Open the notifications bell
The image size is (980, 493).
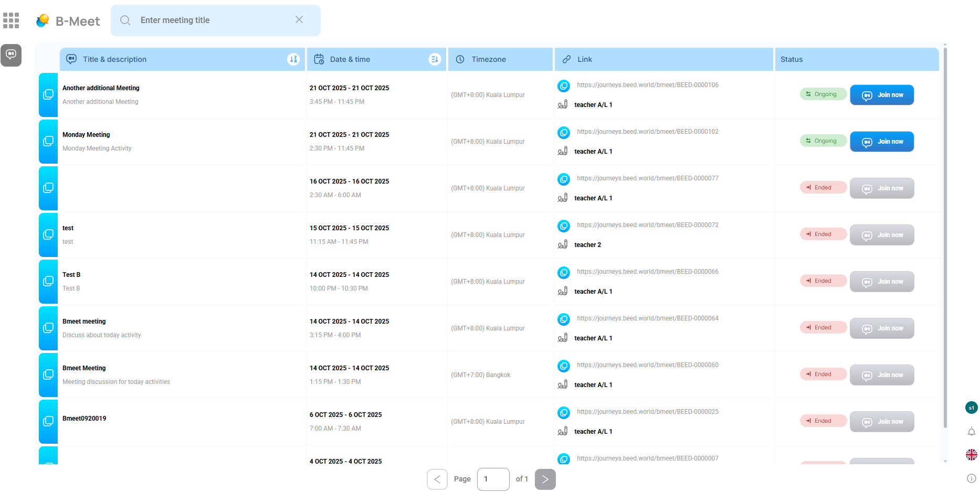coord(972,432)
